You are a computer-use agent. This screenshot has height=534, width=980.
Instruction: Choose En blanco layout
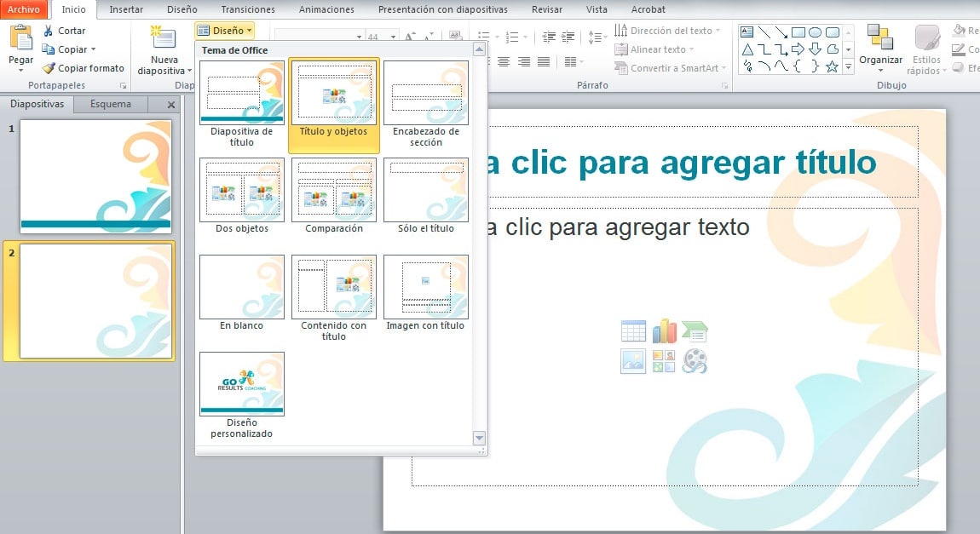(242, 292)
